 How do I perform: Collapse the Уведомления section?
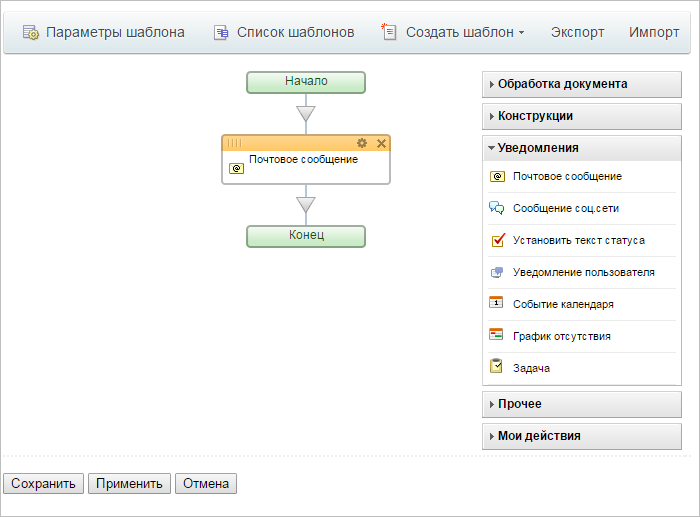coord(581,148)
